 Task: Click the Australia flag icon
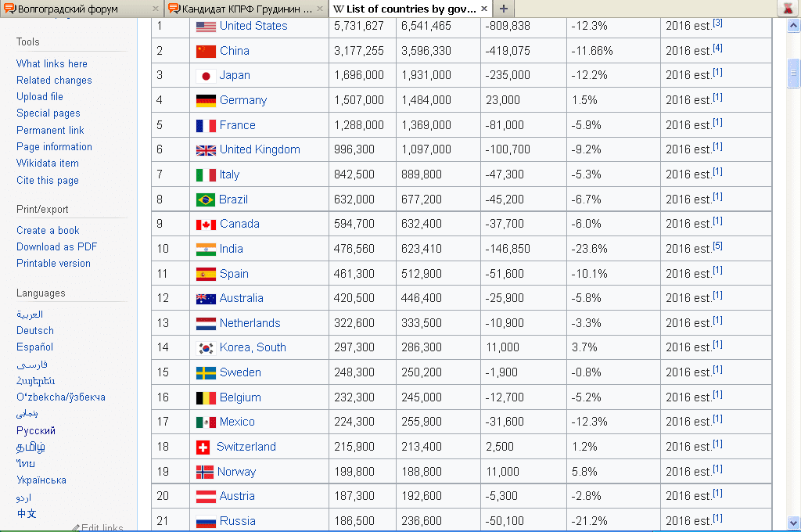pos(206,299)
